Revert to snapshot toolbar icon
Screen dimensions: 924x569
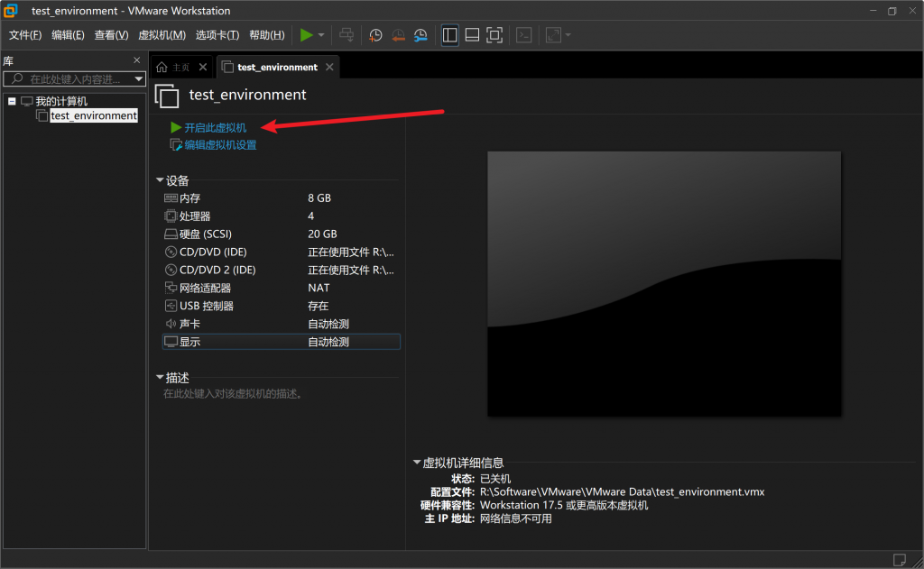[x=398, y=35]
